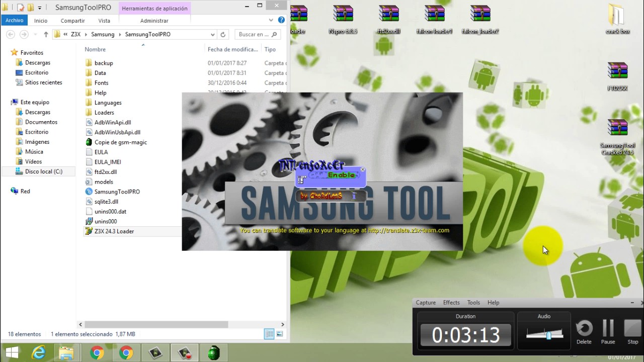Click the search magnifier icon
Viewport: 644px width, 362px height.
pyautogui.click(x=274, y=35)
